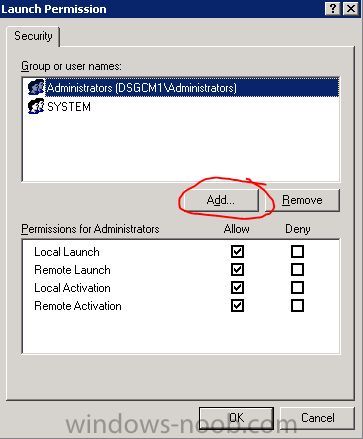Check Deny for Local Launch
Image resolution: width=363 pixels, height=439 pixels.
[x=297, y=252]
